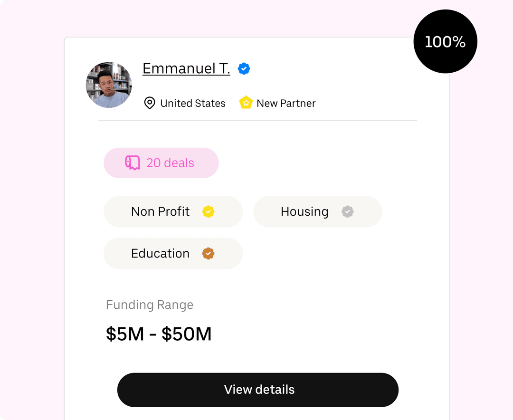Open Emmanuel T.'s profile link
The height and width of the screenshot is (420, 513).
[186, 68]
